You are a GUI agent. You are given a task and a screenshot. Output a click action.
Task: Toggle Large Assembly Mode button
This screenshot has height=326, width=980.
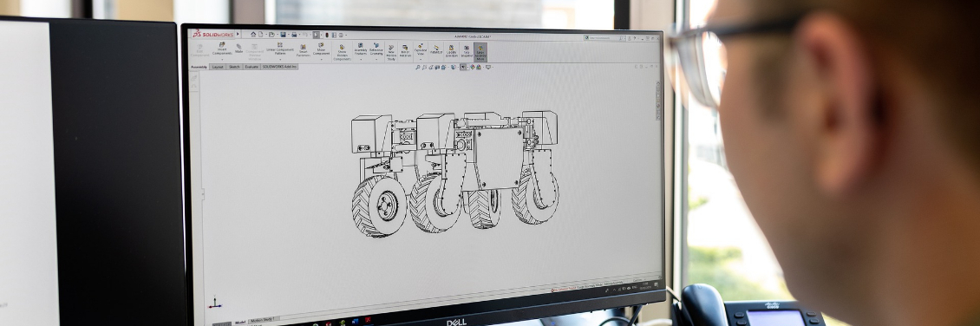(480, 52)
